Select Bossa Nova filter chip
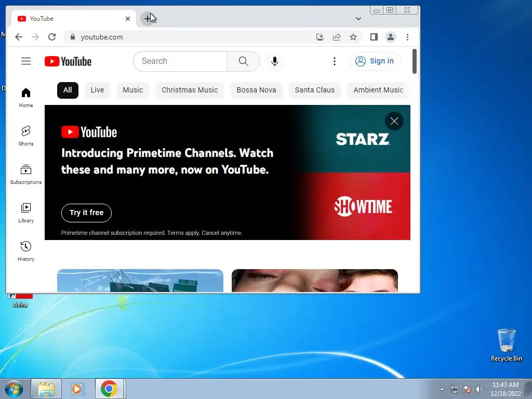Screen dimensions: 532x399 pyautogui.click(x=256, y=90)
